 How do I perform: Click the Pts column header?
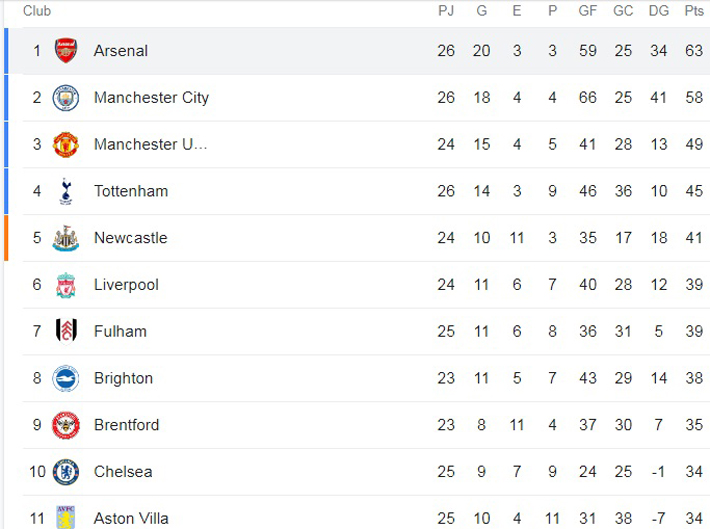(x=693, y=11)
